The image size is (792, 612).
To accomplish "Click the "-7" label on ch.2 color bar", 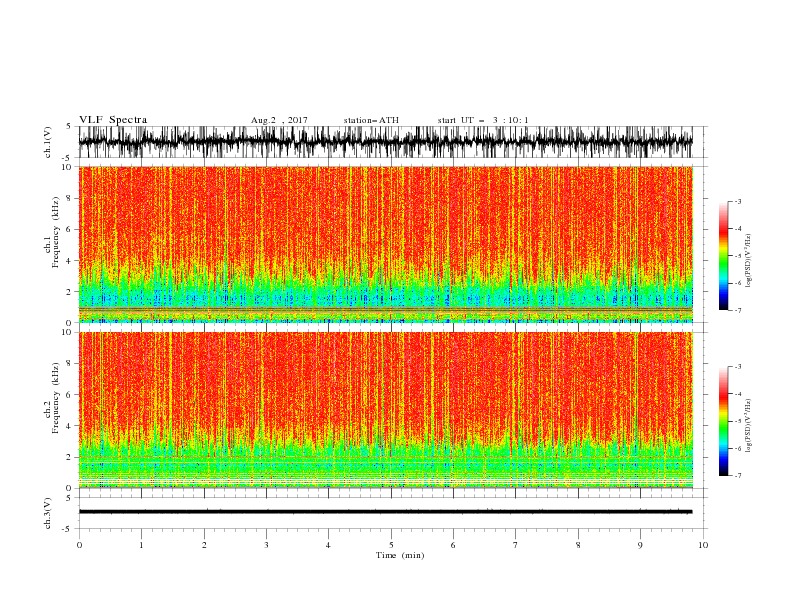I will tap(737, 476).
